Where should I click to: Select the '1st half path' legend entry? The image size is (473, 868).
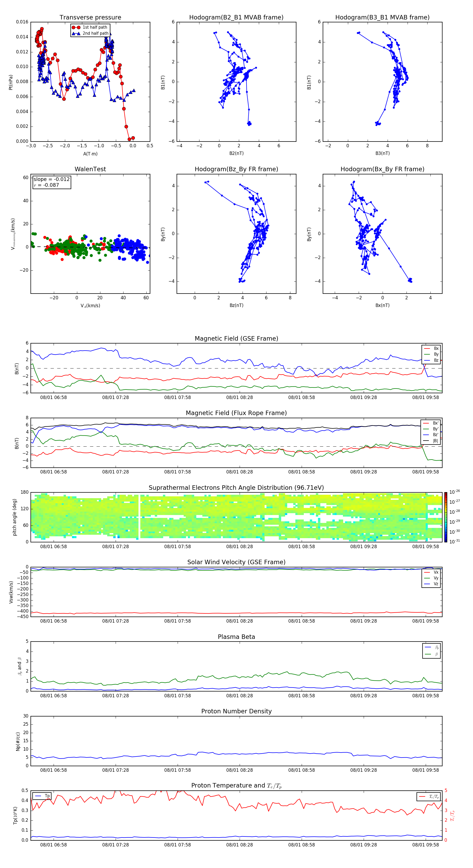click(90, 27)
